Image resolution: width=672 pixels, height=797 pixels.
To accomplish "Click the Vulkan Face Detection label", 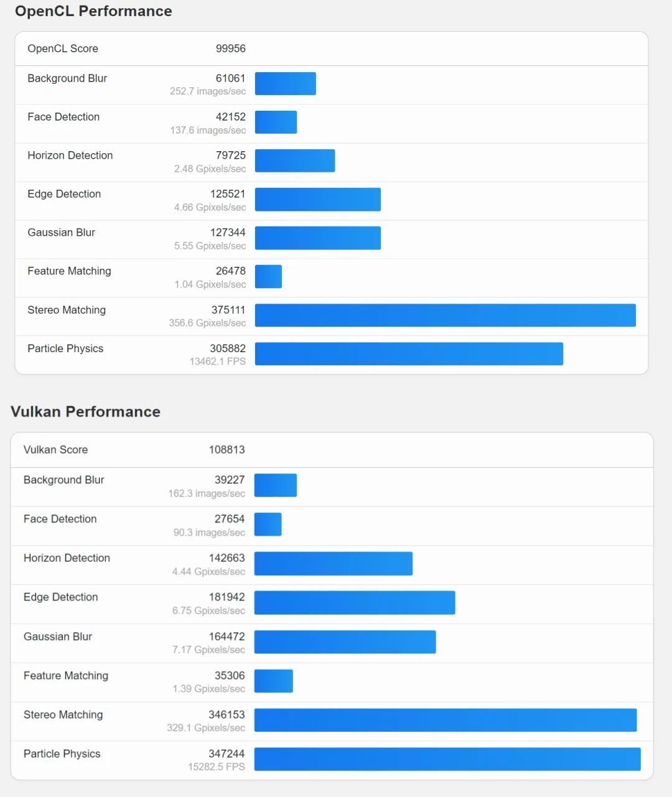I will (60, 519).
